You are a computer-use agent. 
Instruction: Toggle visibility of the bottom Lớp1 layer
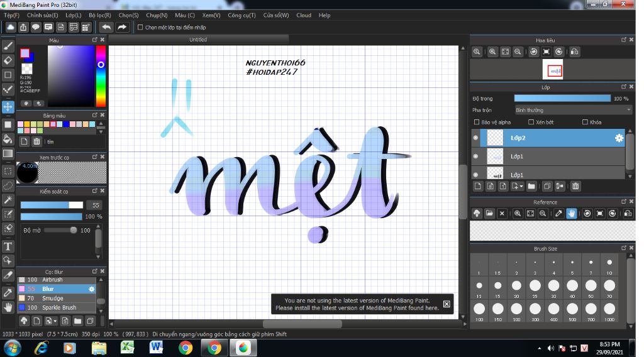[475, 174]
